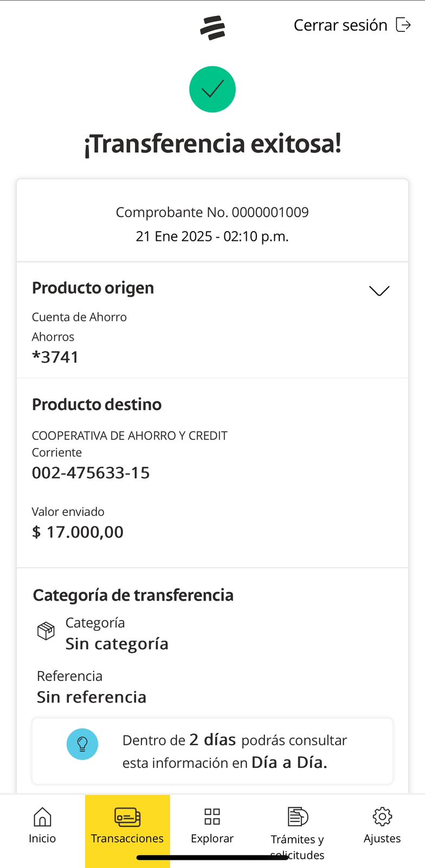The image size is (425, 868).
Task: Click the Comprobante No. 0000001009 text
Action: click(212, 212)
